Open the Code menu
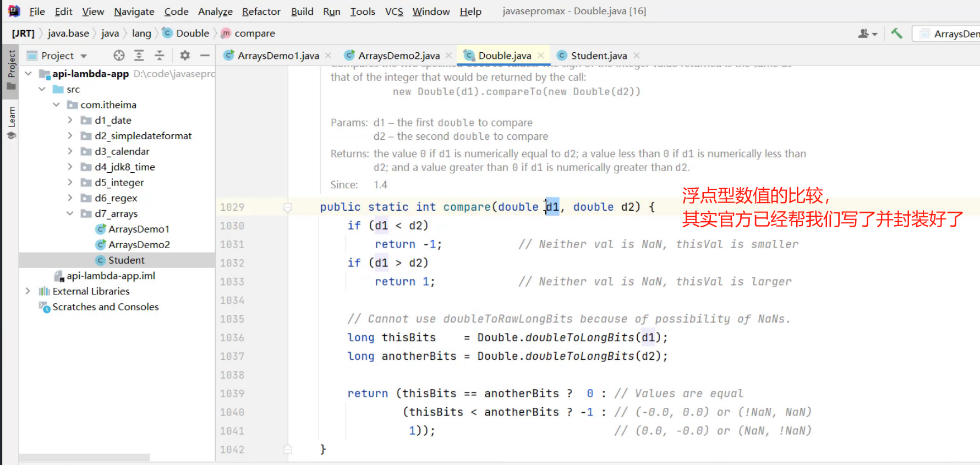Screen dimensions: 980x465 click(x=176, y=11)
